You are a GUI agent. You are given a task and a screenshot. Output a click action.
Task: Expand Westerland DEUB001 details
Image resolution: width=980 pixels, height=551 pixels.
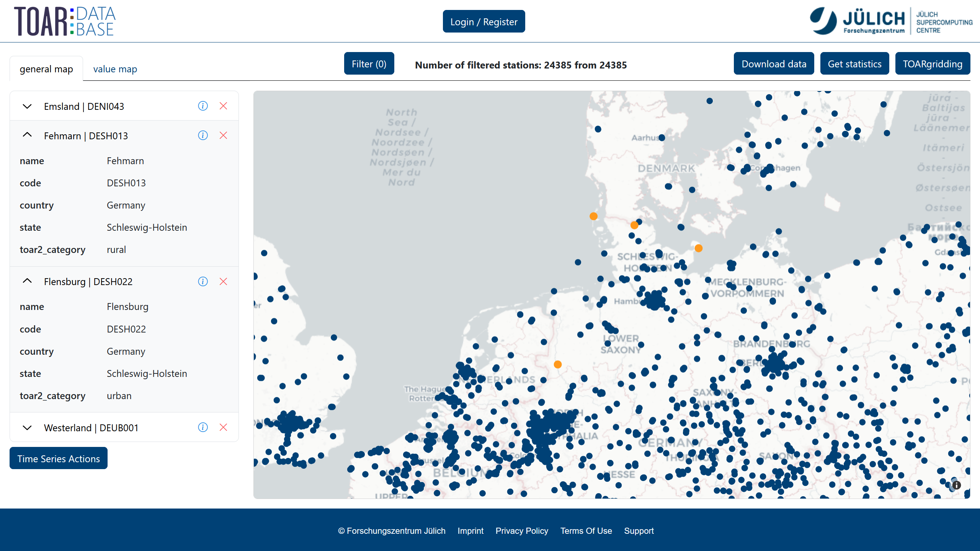click(x=27, y=428)
